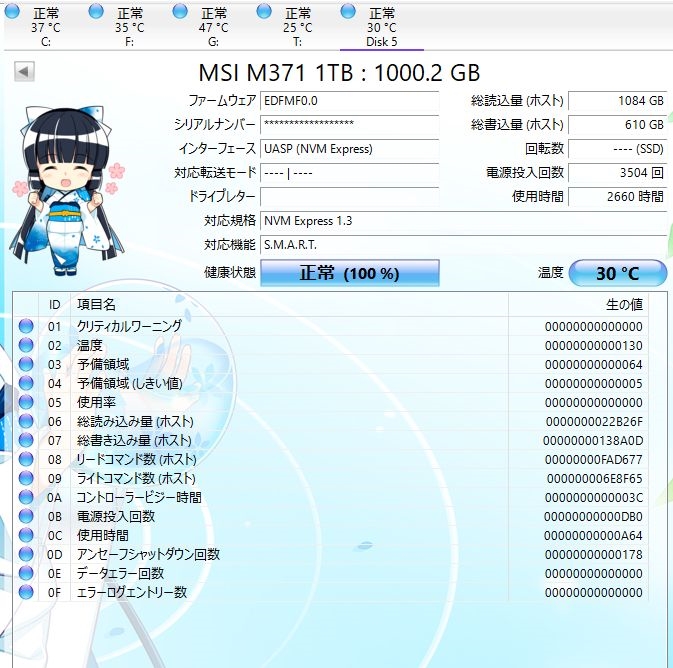Select the コントローラービジー時間 attribute name
The image size is (673, 668).
click(x=139, y=497)
